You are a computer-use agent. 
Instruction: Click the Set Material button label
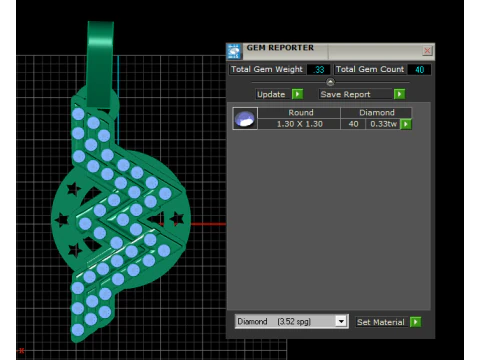381,322
